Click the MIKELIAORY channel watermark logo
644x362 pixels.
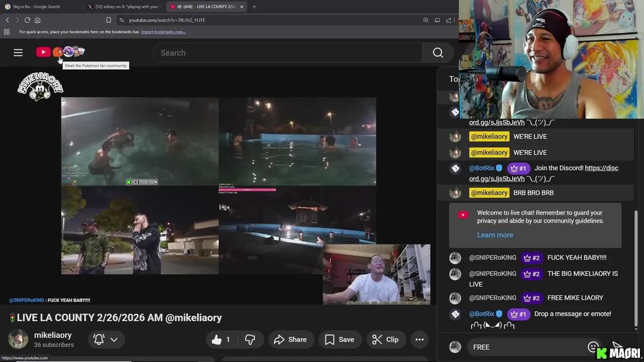[40, 86]
